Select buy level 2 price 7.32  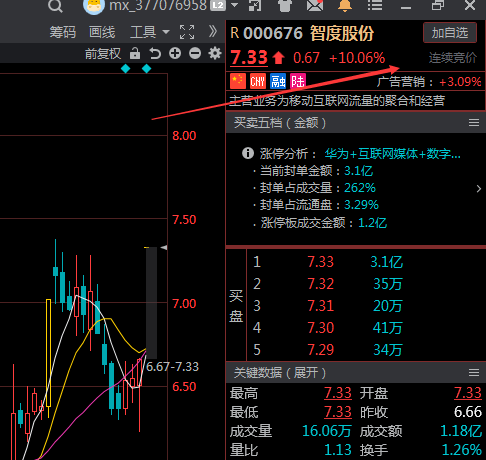pyautogui.click(x=320, y=284)
